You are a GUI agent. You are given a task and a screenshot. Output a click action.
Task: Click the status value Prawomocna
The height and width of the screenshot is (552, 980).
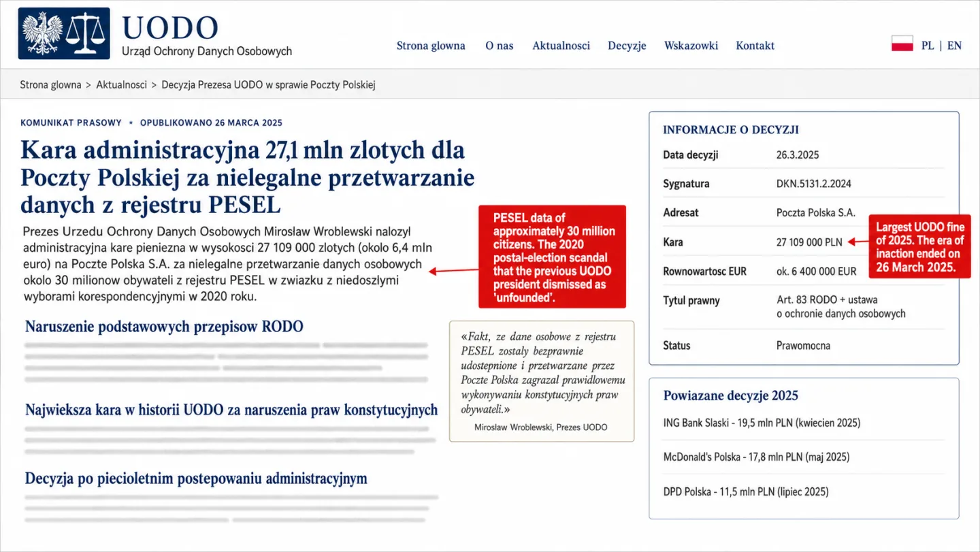point(804,346)
